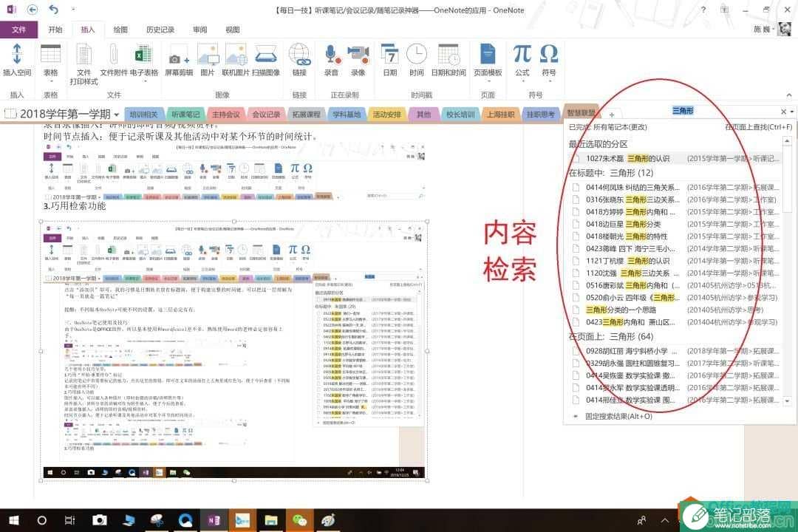Open the Windows Start menu
The height and width of the screenshot is (532, 798).
pyautogui.click(x=14, y=519)
